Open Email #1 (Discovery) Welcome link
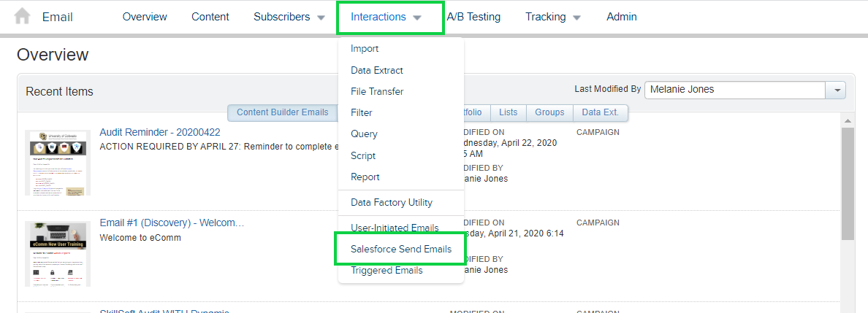This screenshot has height=313, width=868. tap(172, 223)
